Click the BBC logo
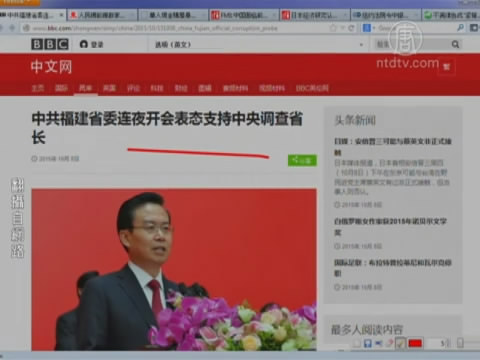 coord(50,44)
